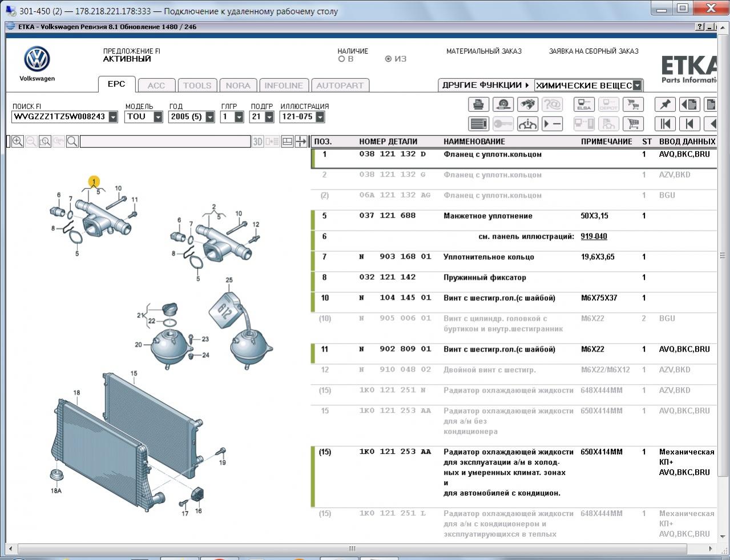730x560 pixels.
Task: Click the НОМЕР ДЕТАЛИ column header
Action: click(388, 142)
